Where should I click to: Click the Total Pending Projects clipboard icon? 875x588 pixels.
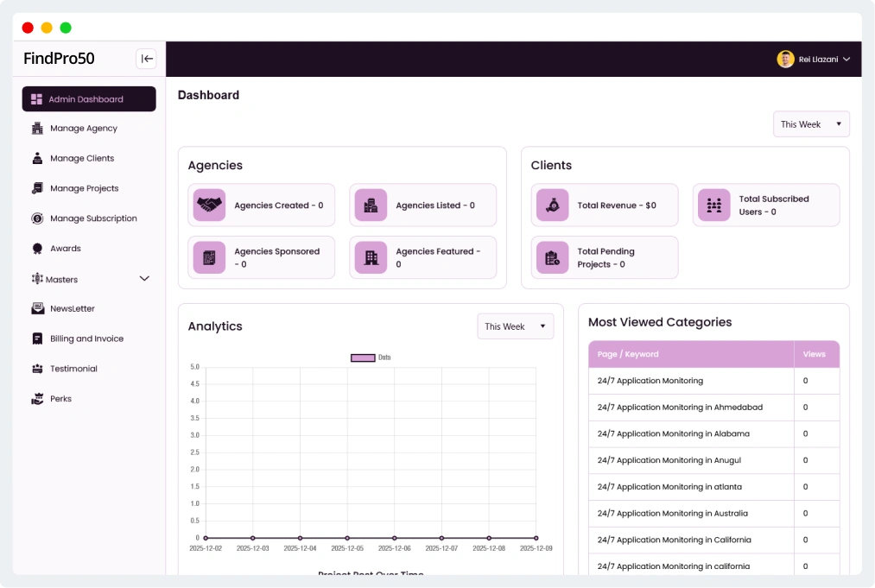click(552, 258)
